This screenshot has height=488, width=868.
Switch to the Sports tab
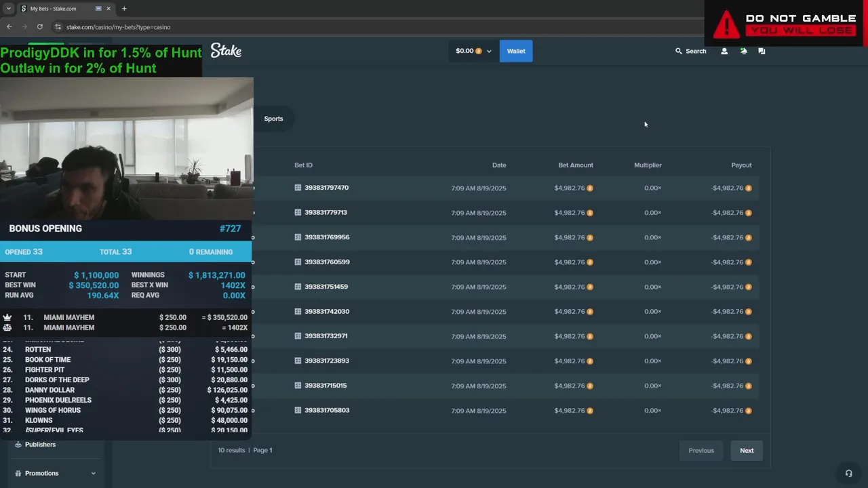(x=273, y=119)
